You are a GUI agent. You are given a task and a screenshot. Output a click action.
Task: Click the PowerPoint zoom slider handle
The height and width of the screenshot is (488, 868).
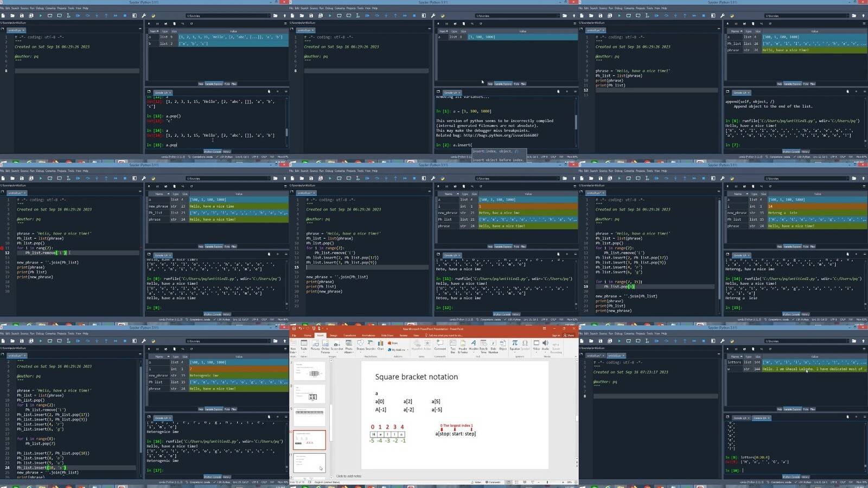point(547,482)
